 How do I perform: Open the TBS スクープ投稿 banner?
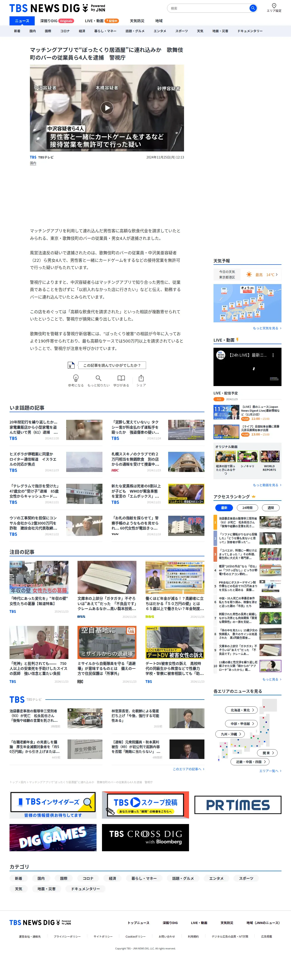pos(145,805)
